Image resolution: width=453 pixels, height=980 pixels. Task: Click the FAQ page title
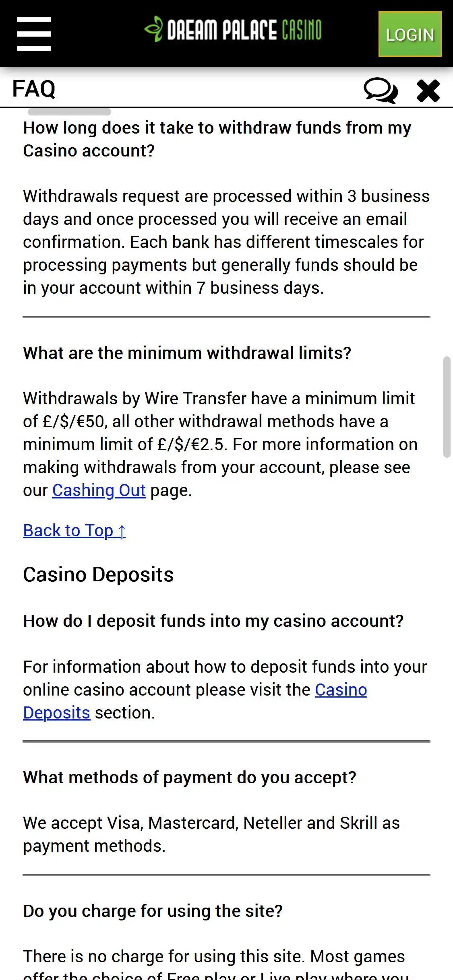click(34, 89)
